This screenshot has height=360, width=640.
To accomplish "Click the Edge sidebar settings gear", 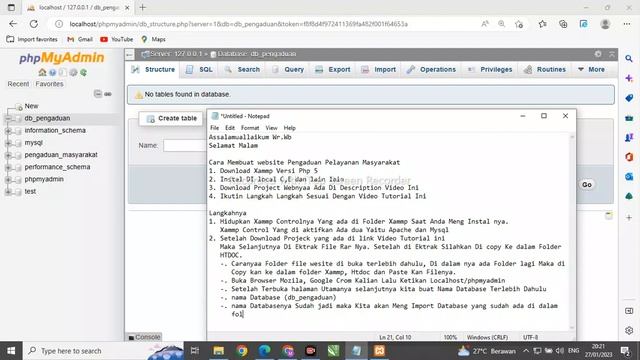I will (x=629, y=330).
